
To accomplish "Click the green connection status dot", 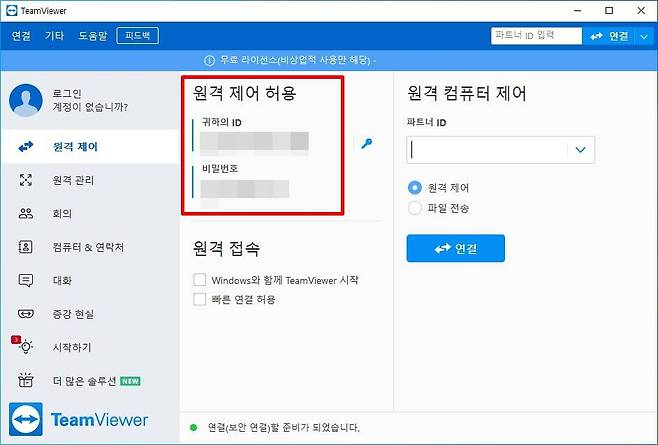I will coord(193,428).
